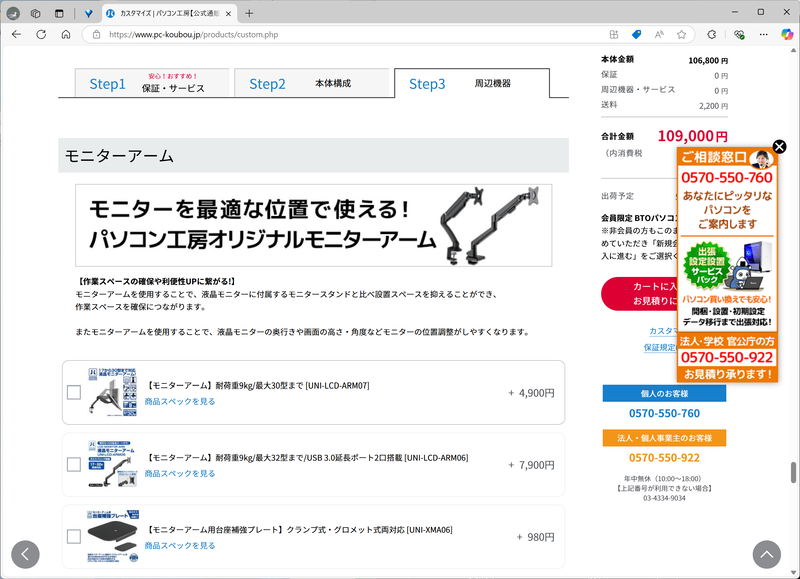Open the Edge workspaces icon

tap(34, 13)
